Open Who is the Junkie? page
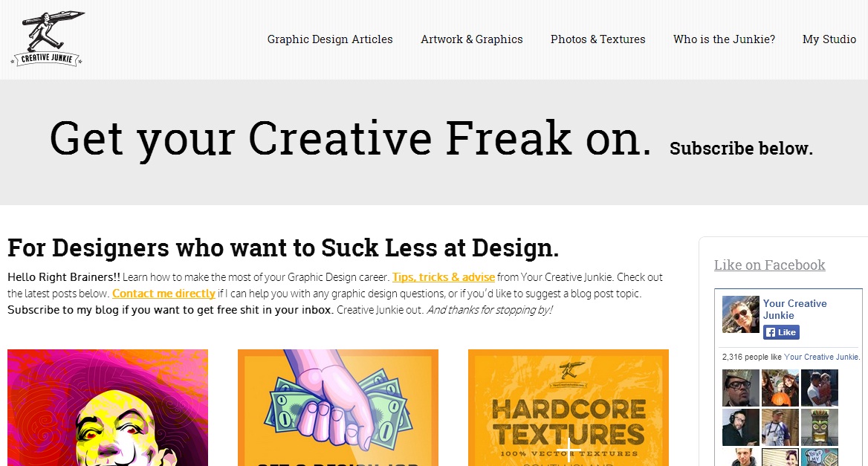868x466 pixels. click(x=724, y=39)
